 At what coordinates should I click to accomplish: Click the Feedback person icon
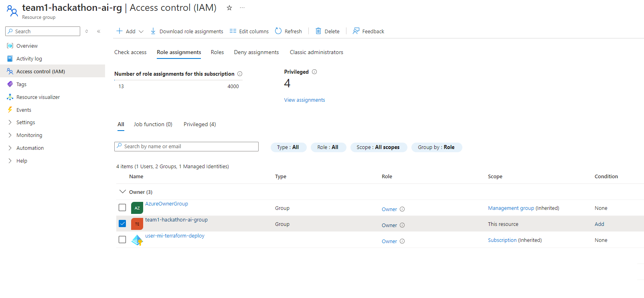[356, 31]
